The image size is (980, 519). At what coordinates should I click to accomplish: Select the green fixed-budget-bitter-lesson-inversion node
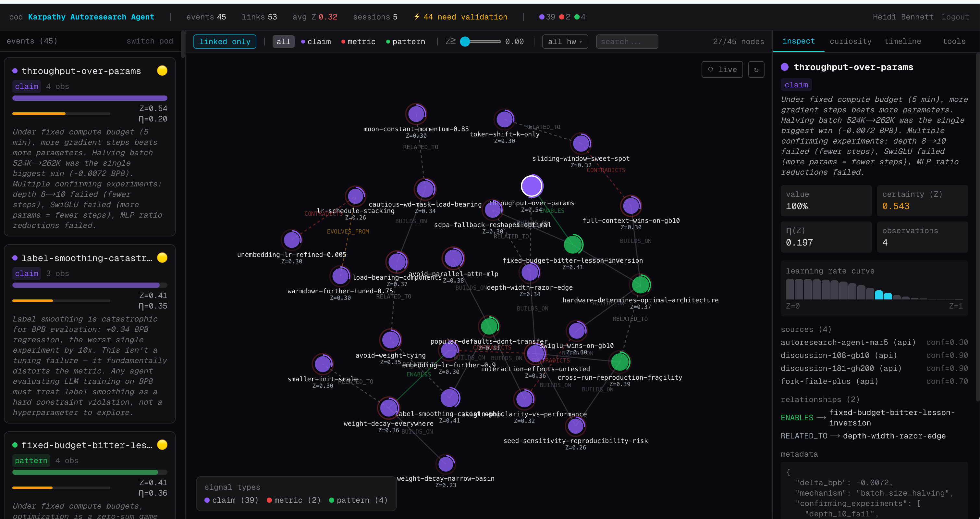coord(572,245)
